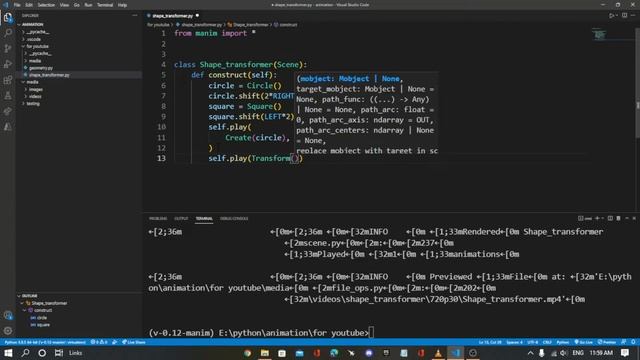640x360 pixels.
Task: Select the shape_transformer.py editor tab
Action: [x=173, y=16]
